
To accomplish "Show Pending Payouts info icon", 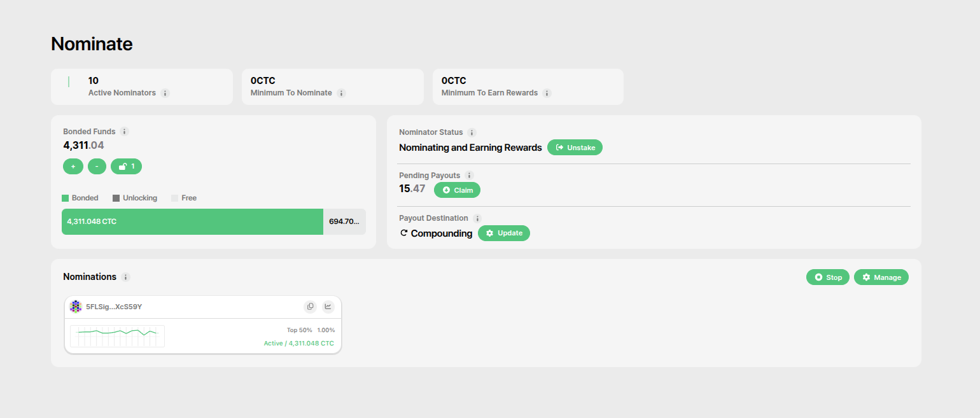I will [469, 175].
